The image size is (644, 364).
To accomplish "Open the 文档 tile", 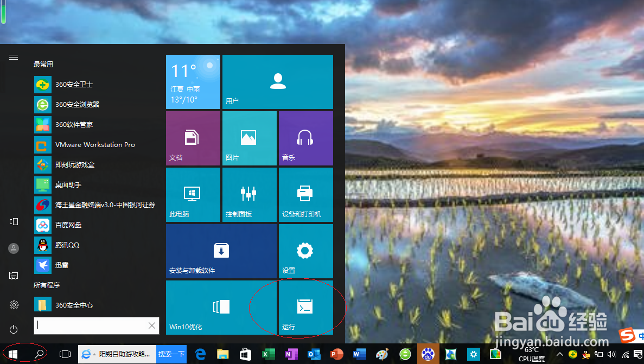I will point(193,138).
